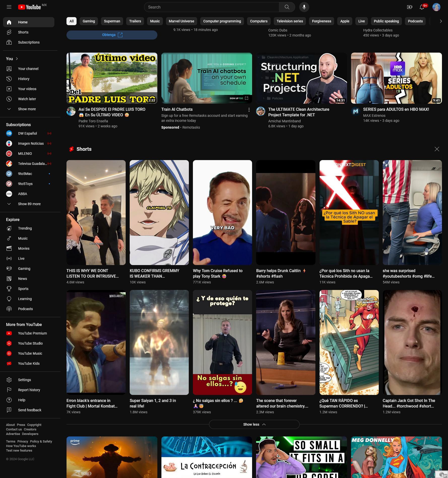Open Watch later in the sidebar
Viewport: 448px width, 478px height.
(29, 99)
